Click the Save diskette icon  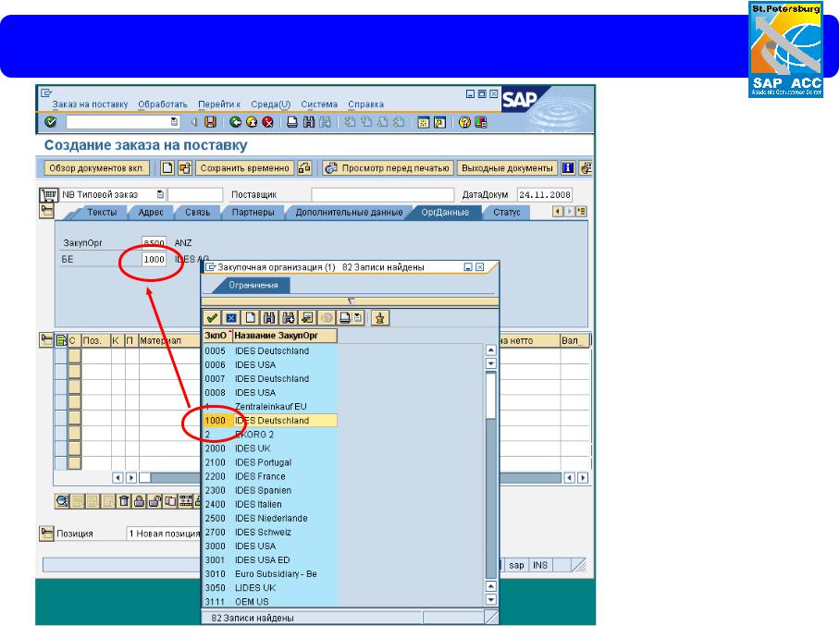211,122
